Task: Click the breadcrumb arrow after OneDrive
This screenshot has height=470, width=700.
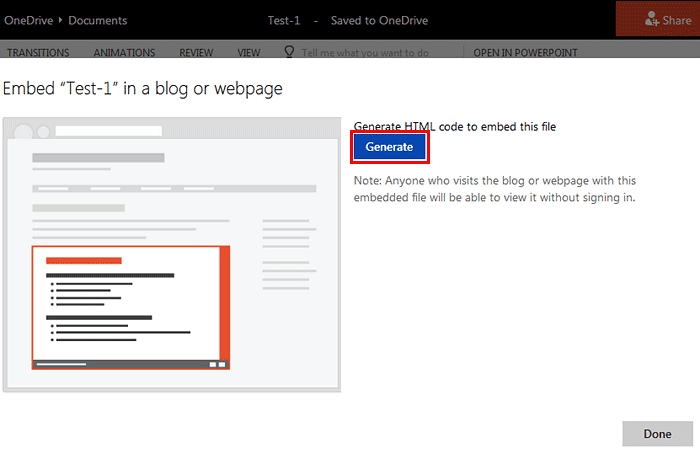Action: pos(59,20)
